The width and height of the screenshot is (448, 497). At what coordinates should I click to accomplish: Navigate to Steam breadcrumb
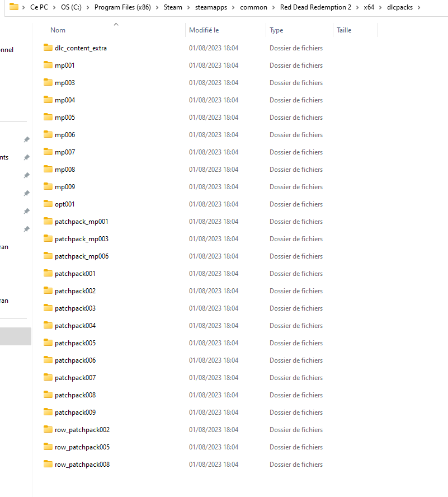coord(173,7)
